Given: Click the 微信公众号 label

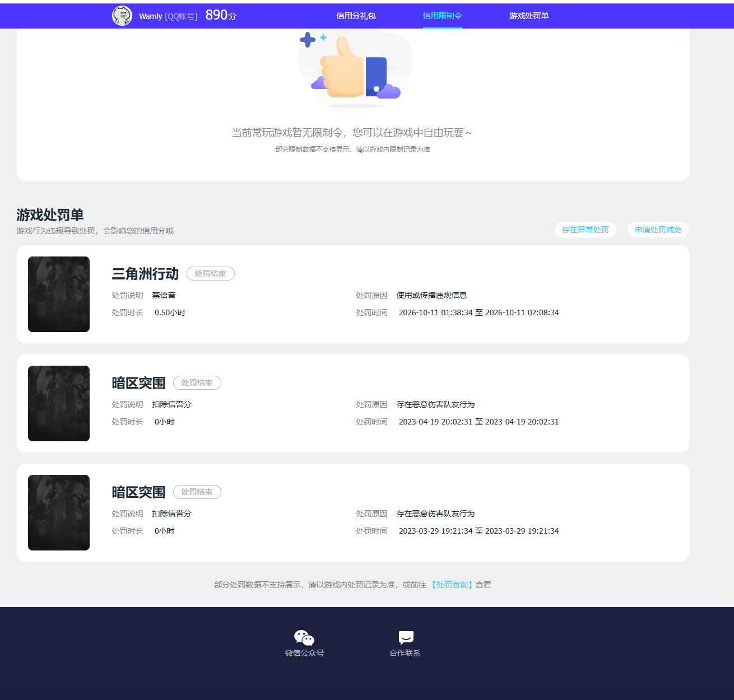Looking at the screenshot, I should click(x=304, y=653).
